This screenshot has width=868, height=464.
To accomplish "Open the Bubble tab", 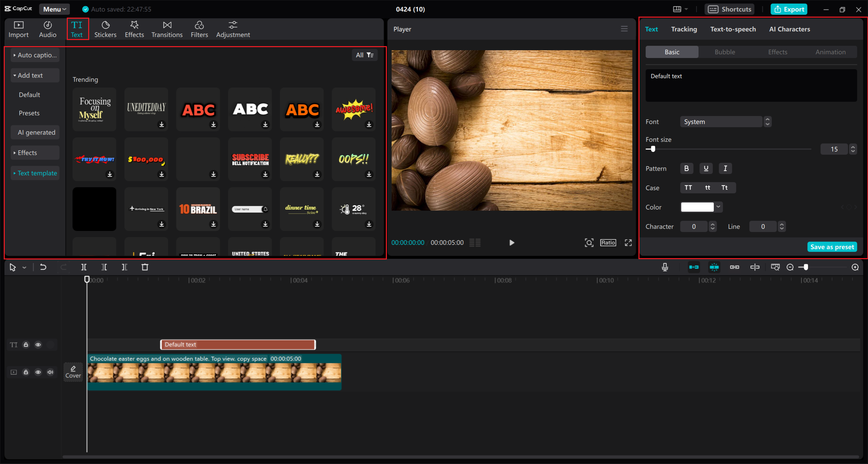I will [725, 52].
